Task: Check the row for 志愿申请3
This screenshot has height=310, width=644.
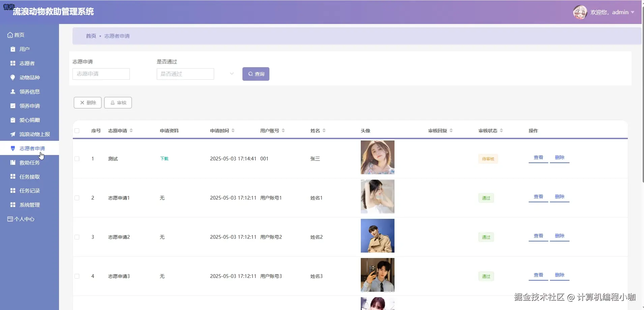Action: [77, 276]
